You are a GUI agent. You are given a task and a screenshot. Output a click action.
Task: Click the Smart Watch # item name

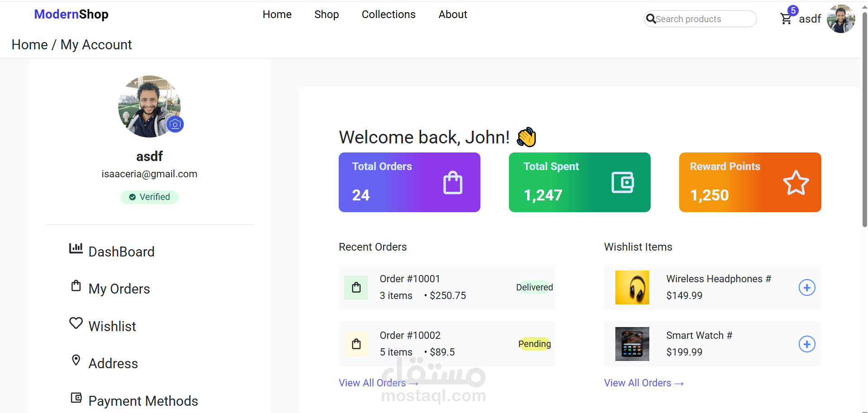[x=699, y=335]
